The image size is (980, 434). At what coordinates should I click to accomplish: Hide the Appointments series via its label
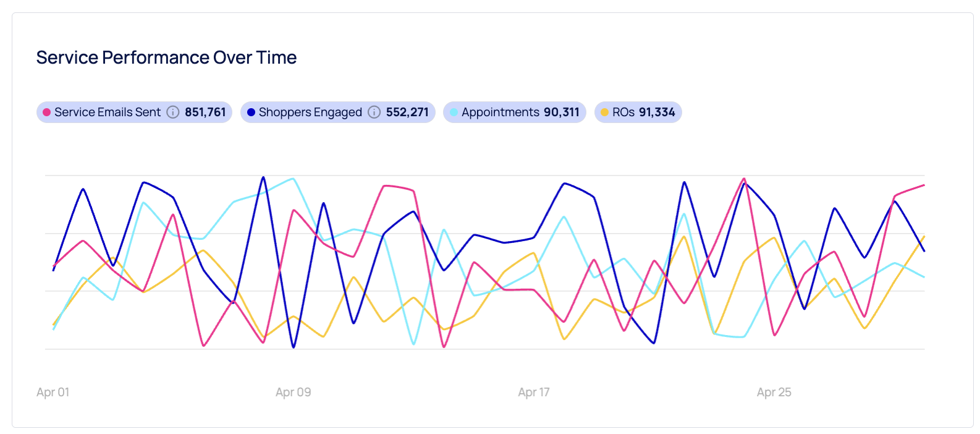tap(501, 112)
